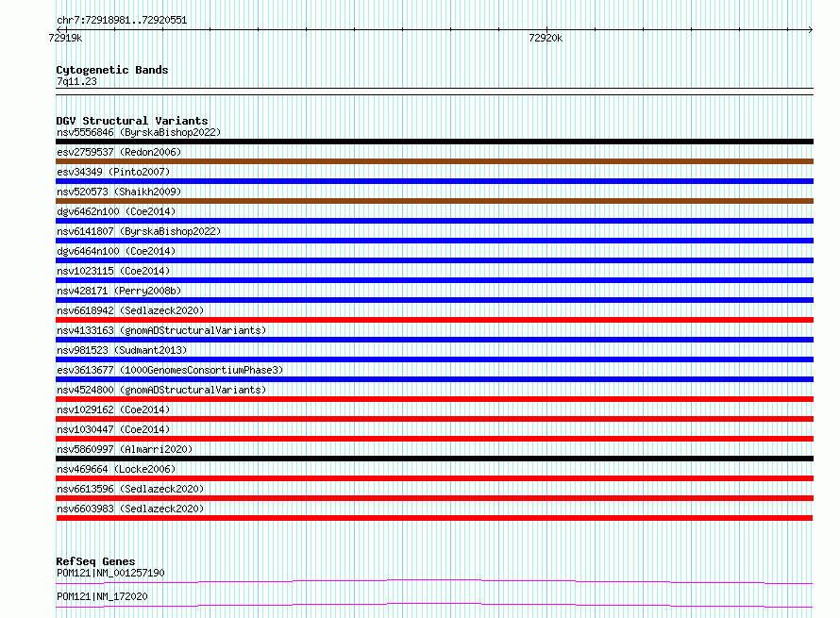Open variant esv2759537 (Redon2006) label
Screen dimensions: 840x618
[x=119, y=152]
